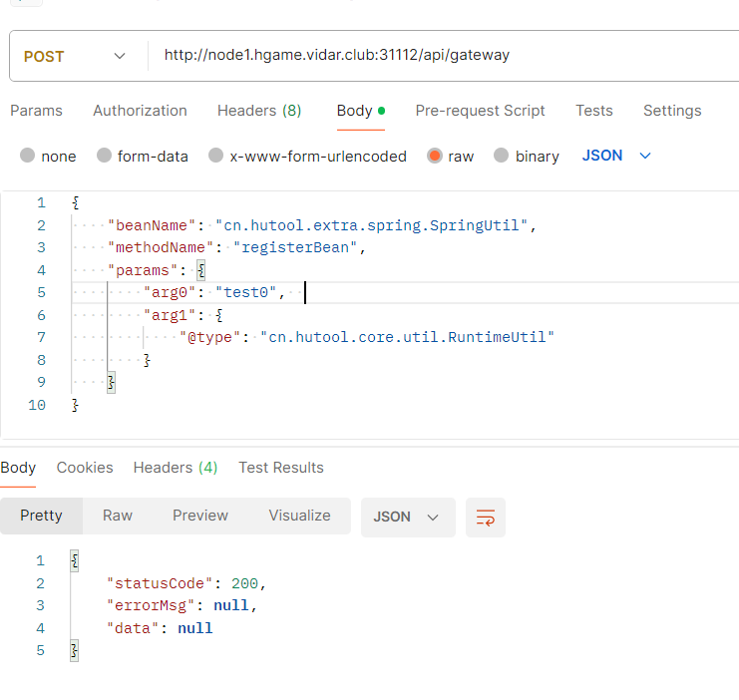Open the Authorization tab

[x=140, y=111]
